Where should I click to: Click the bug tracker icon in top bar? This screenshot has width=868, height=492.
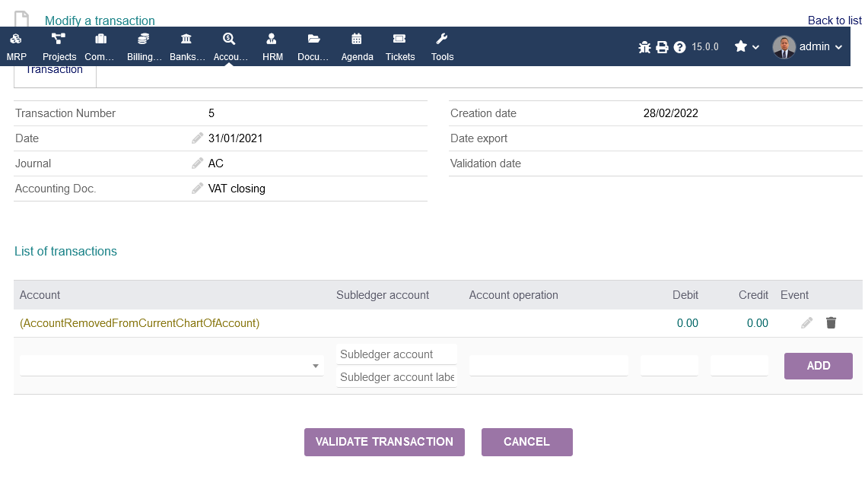tap(644, 47)
